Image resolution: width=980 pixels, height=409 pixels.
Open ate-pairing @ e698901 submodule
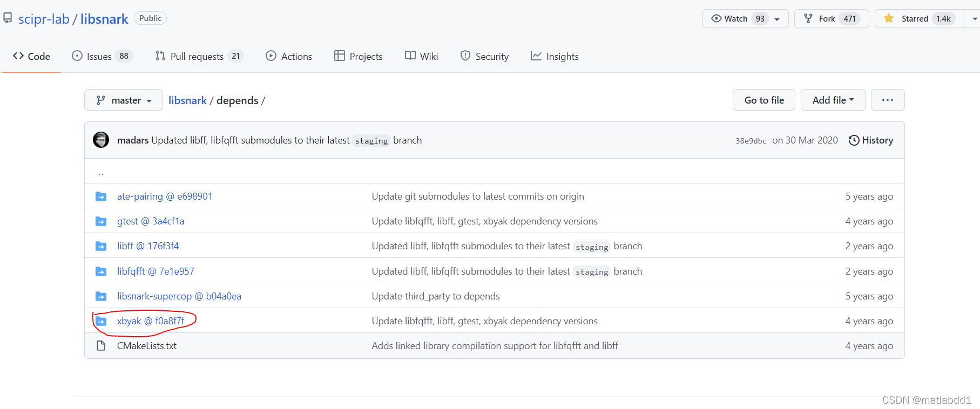(165, 196)
